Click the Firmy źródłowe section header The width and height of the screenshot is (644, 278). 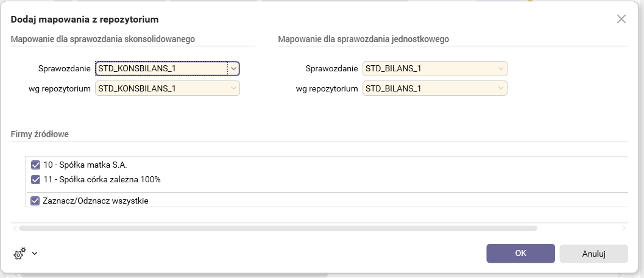tap(40, 134)
